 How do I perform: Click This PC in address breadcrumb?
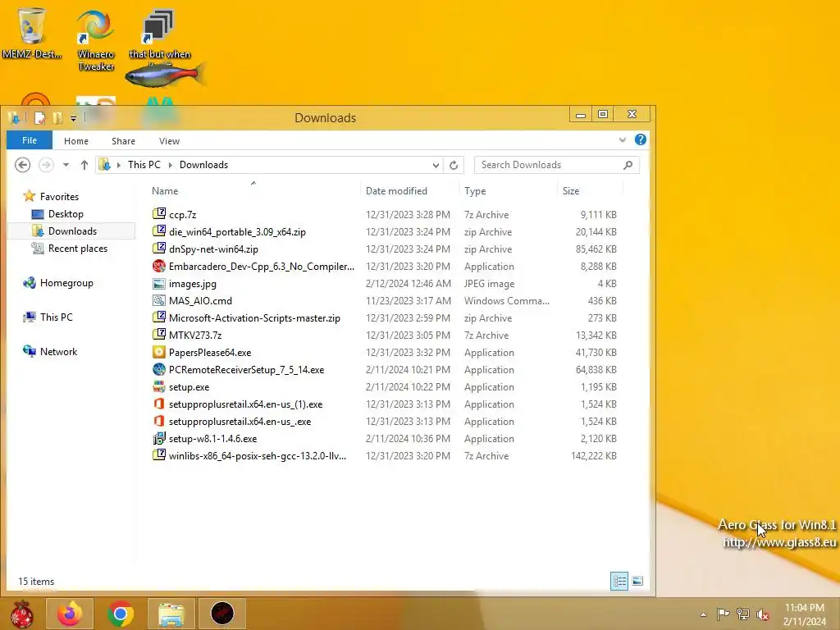point(144,165)
